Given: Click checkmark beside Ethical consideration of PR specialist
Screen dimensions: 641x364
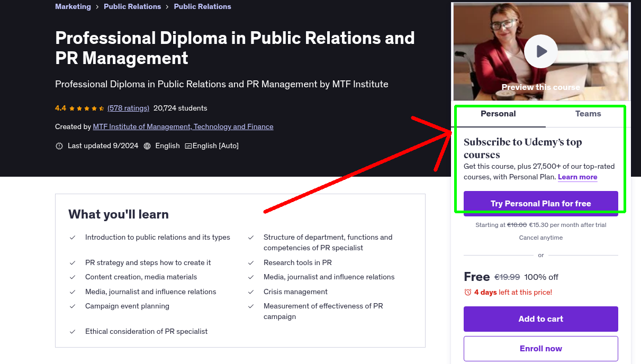Looking at the screenshot, I should tap(73, 332).
